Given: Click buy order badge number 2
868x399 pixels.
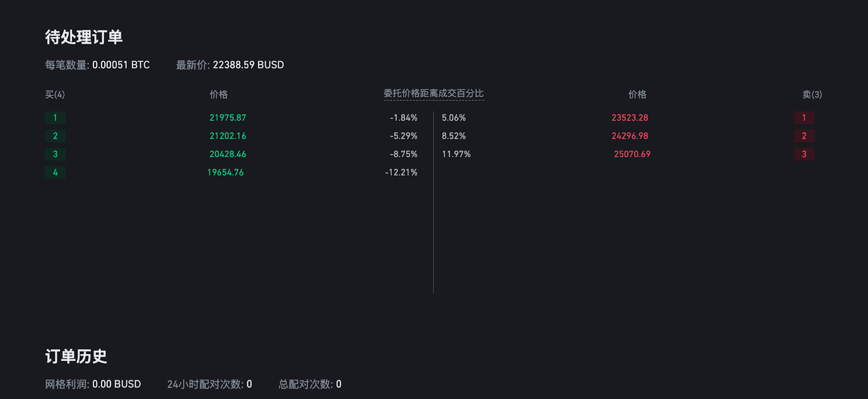Looking at the screenshot, I should point(55,136).
